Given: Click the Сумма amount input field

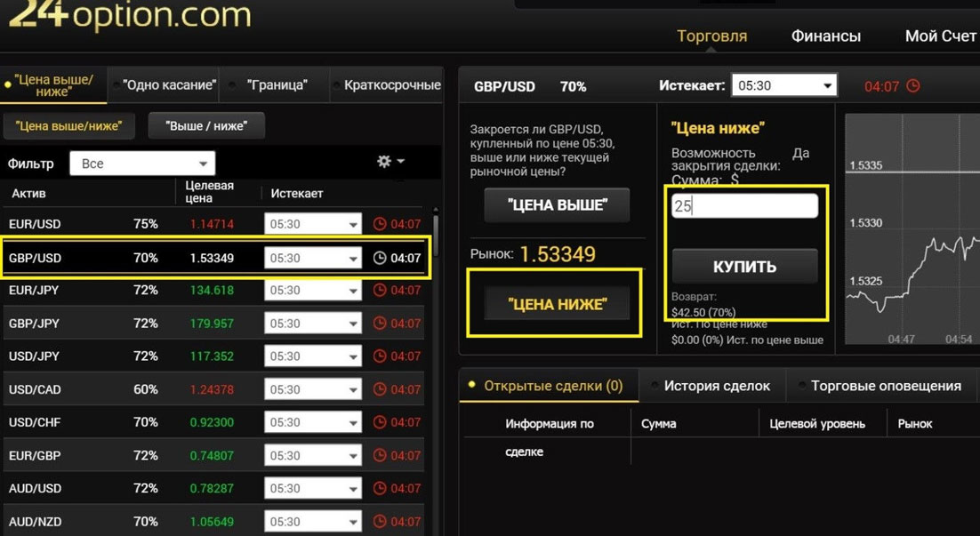Looking at the screenshot, I should click(x=744, y=206).
